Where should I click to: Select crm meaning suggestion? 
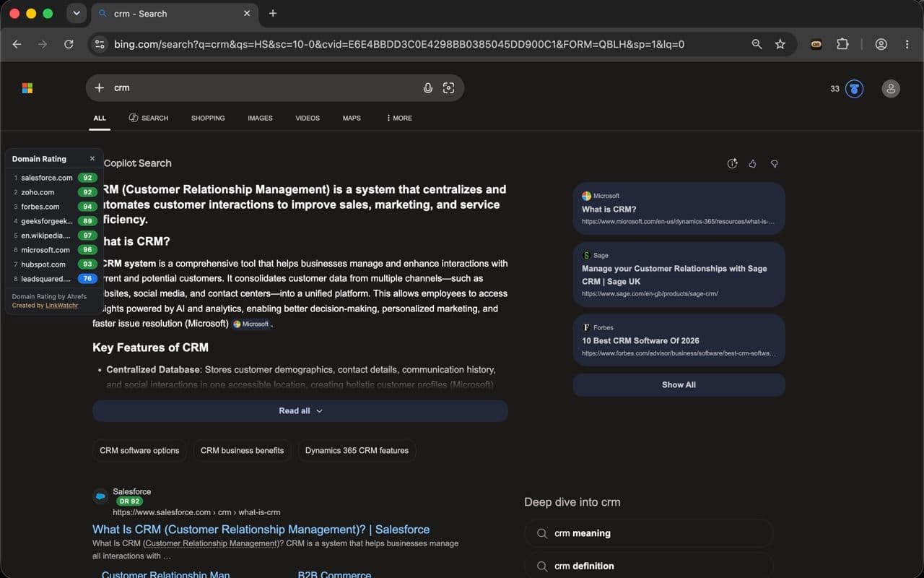648,534
